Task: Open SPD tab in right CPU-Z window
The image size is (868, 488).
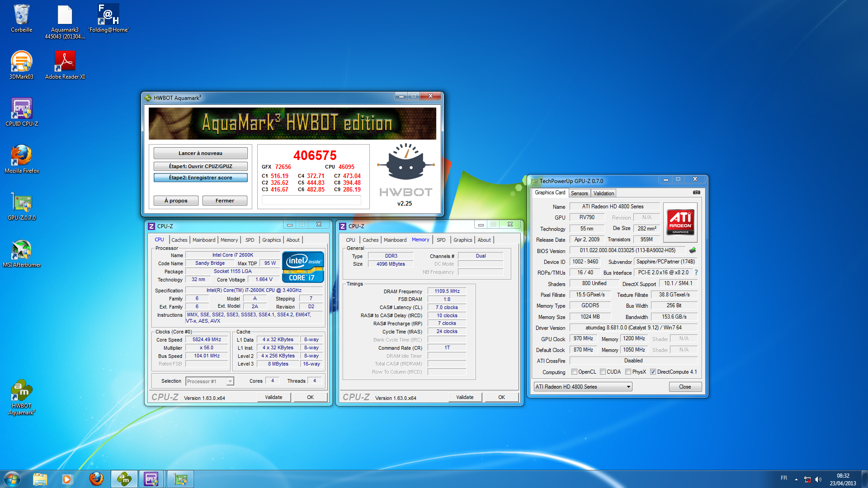Action: [x=441, y=240]
